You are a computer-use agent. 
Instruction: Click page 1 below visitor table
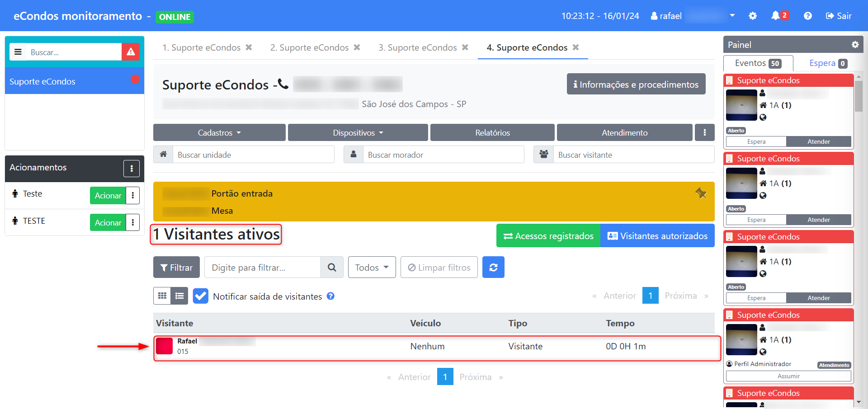pyautogui.click(x=445, y=377)
